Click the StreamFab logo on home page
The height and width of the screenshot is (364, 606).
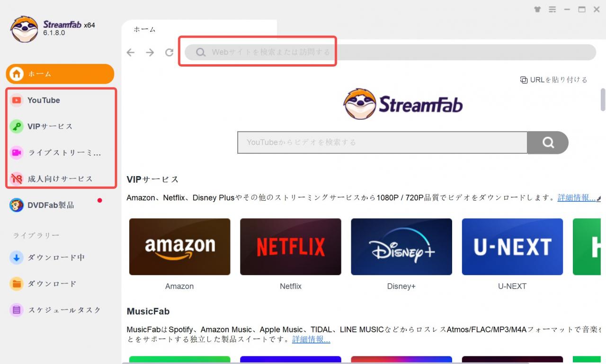[x=403, y=104]
